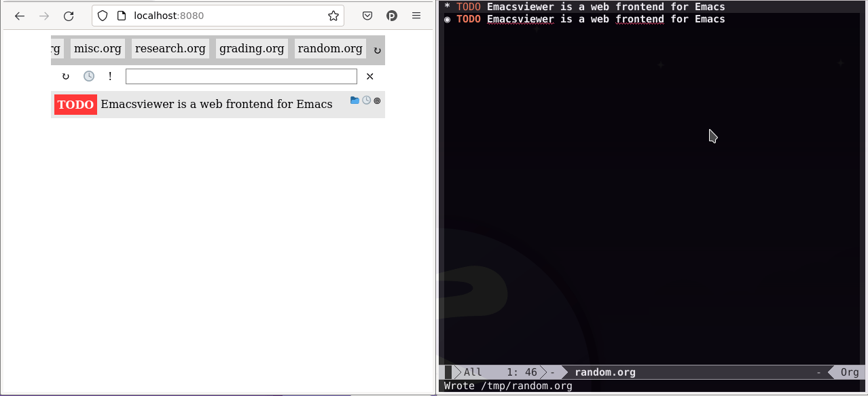Bookmark this page with the star

click(333, 16)
